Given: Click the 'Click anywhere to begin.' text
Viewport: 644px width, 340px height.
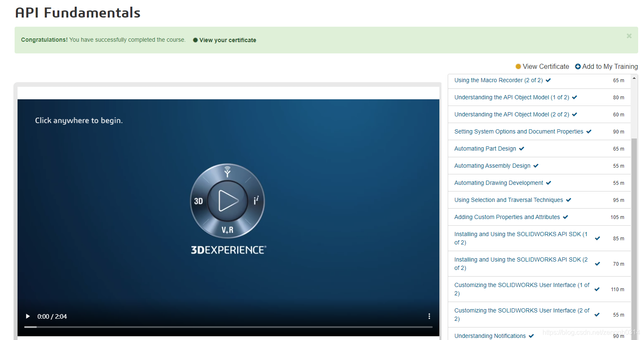Looking at the screenshot, I should tap(79, 121).
